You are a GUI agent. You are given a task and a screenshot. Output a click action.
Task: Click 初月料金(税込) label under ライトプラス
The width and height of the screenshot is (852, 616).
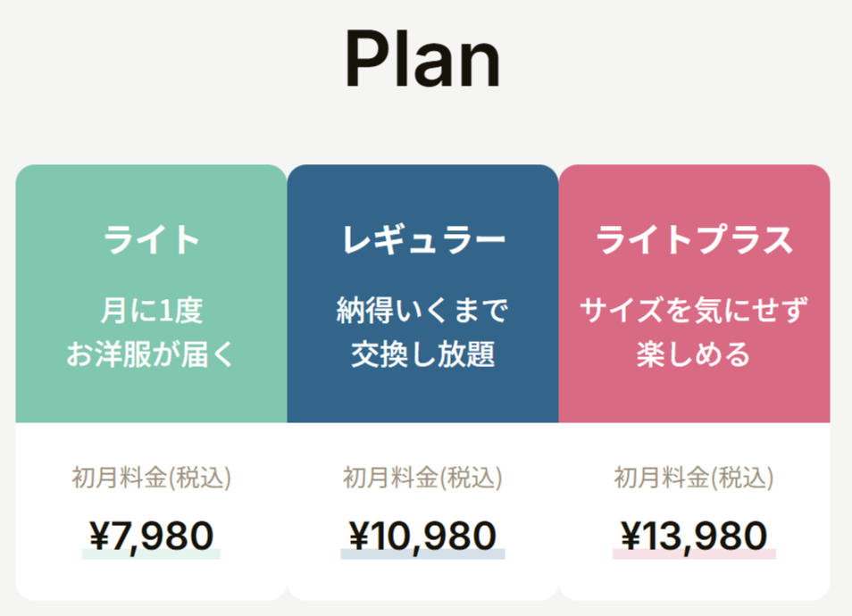pyautogui.click(x=694, y=478)
